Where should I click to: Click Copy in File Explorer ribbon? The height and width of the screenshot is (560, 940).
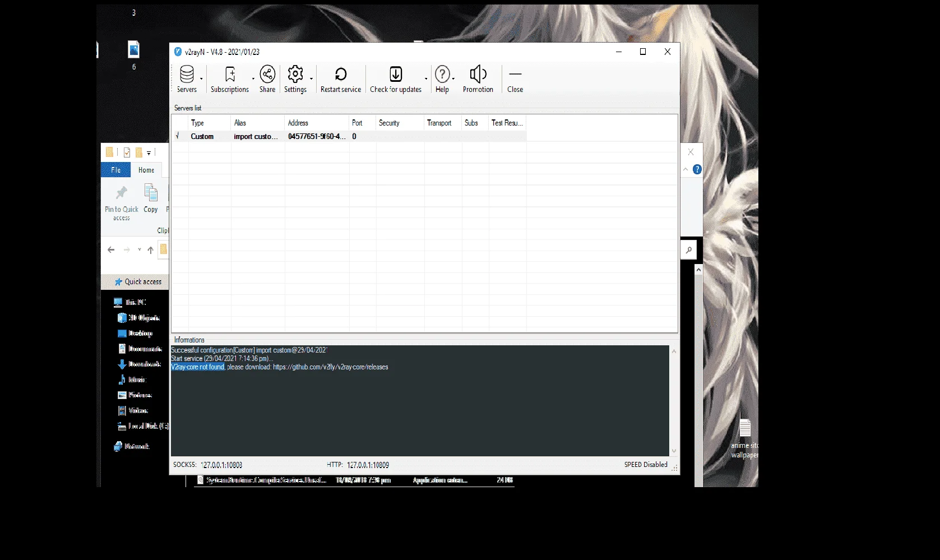151,199
